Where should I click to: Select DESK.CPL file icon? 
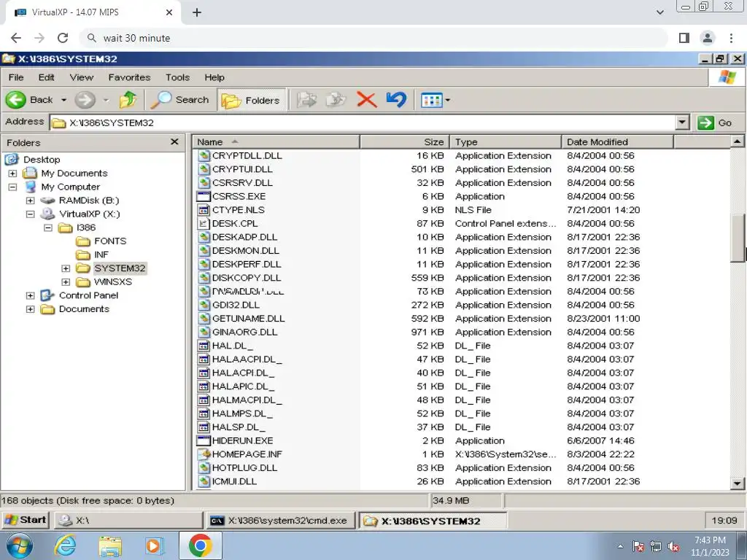[x=204, y=223]
